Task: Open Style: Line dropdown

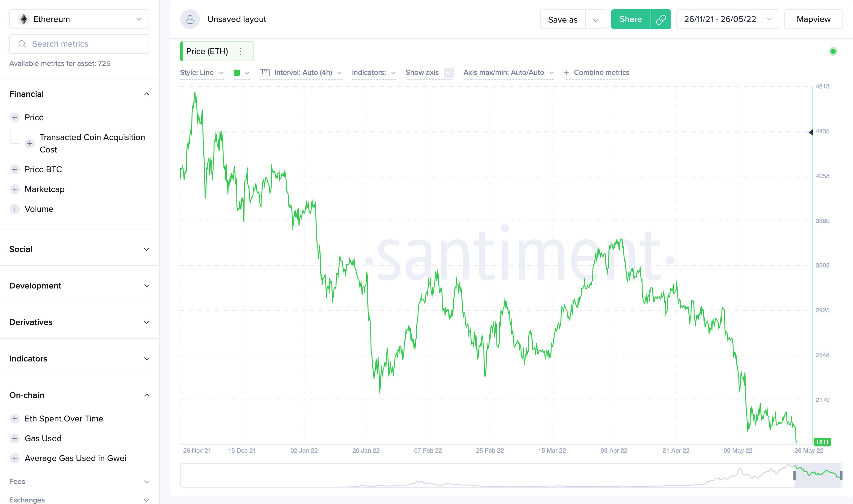Action: (x=202, y=73)
